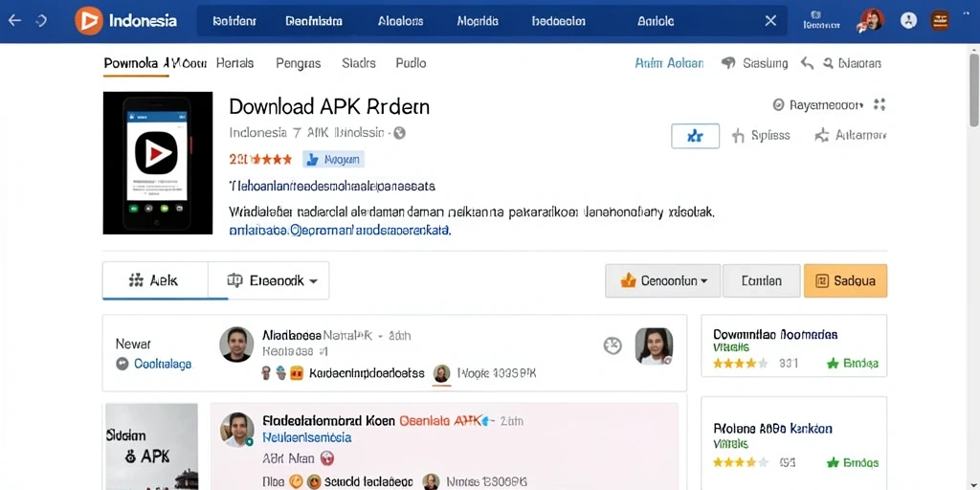This screenshot has height=490, width=980.
Task: Open the Pudlo tab
Action: (x=411, y=63)
